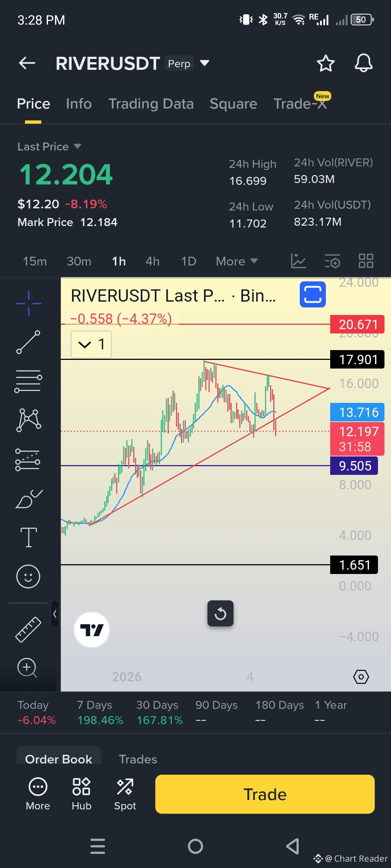Viewport: 391px width, 868px height.
Task: Activate the zoom-in magnifier tool
Action: point(28,668)
